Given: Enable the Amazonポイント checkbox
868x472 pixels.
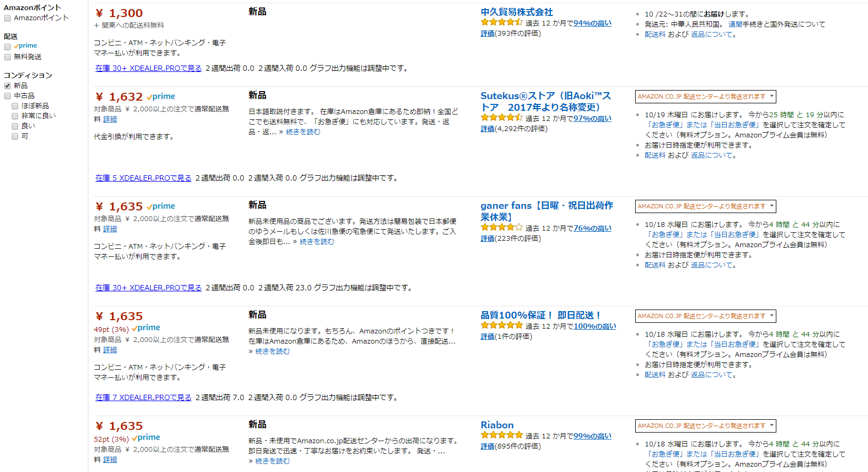Looking at the screenshot, I should pos(7,18).
